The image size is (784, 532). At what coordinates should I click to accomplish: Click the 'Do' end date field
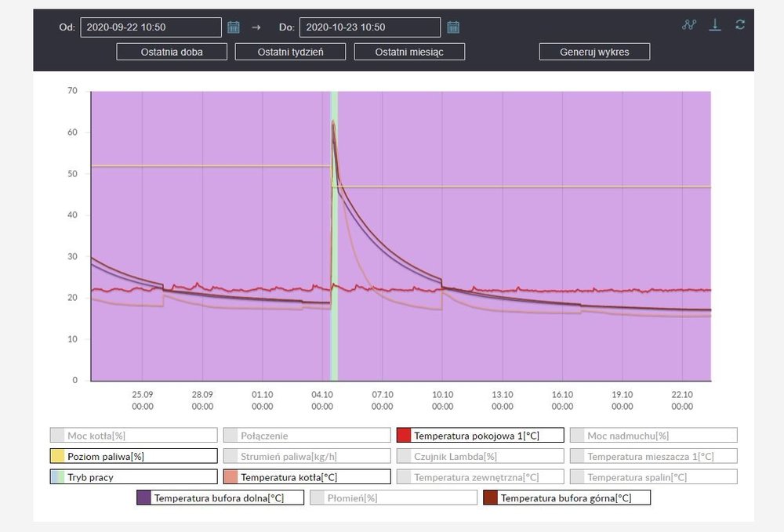(x=370, y=27)
